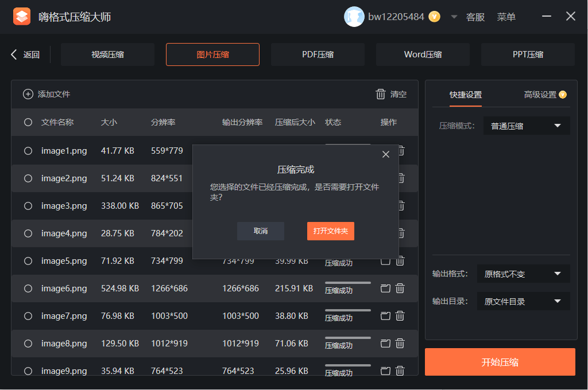
Task: Click the 添加文件 plus icon
Action: coord(28,94)
